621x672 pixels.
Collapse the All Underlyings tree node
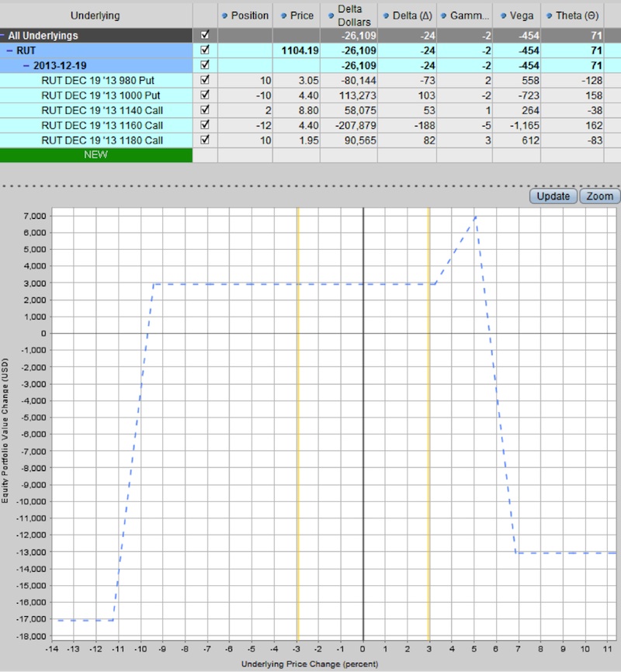pyautogui.click(x=2, y=36)
